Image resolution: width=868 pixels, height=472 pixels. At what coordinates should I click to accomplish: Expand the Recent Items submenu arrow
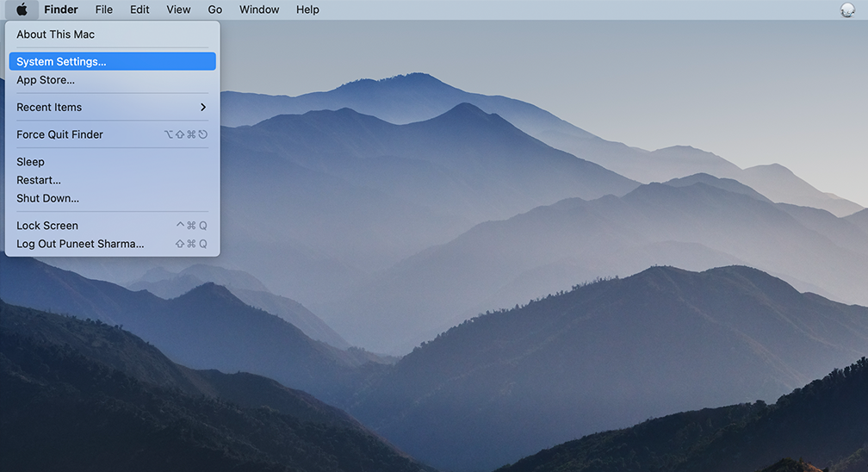pos(203,108)
